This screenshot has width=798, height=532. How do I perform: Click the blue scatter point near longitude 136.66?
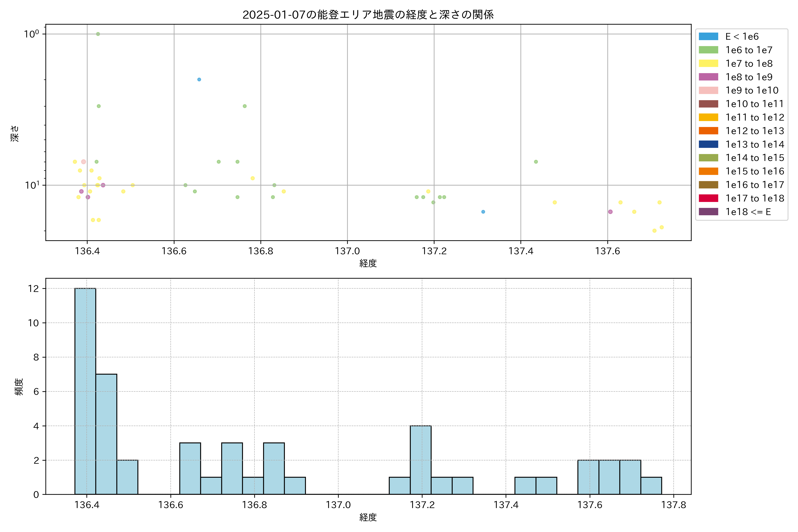point(199,79)
